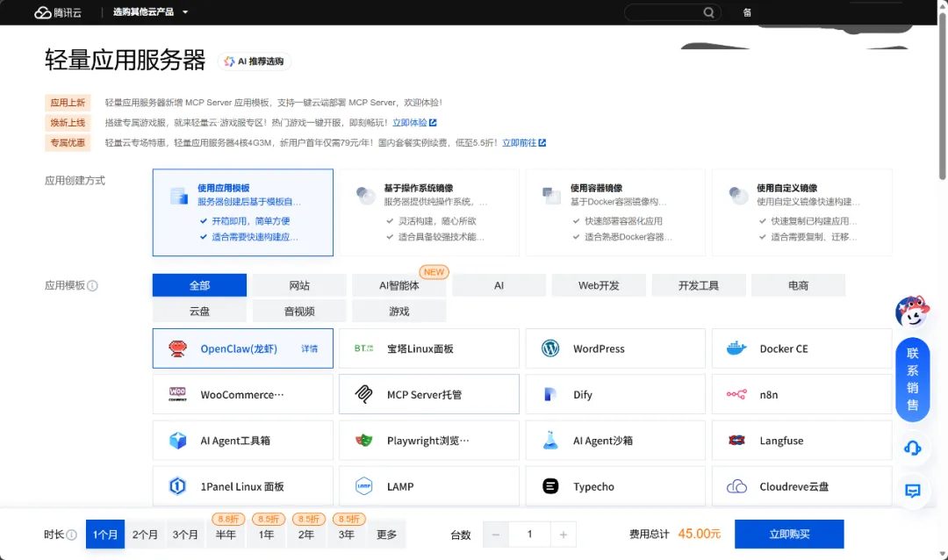The image size is (948, 560).
Task: Click the OpenClaw lobster icon
Action: (x=177, y=348)
